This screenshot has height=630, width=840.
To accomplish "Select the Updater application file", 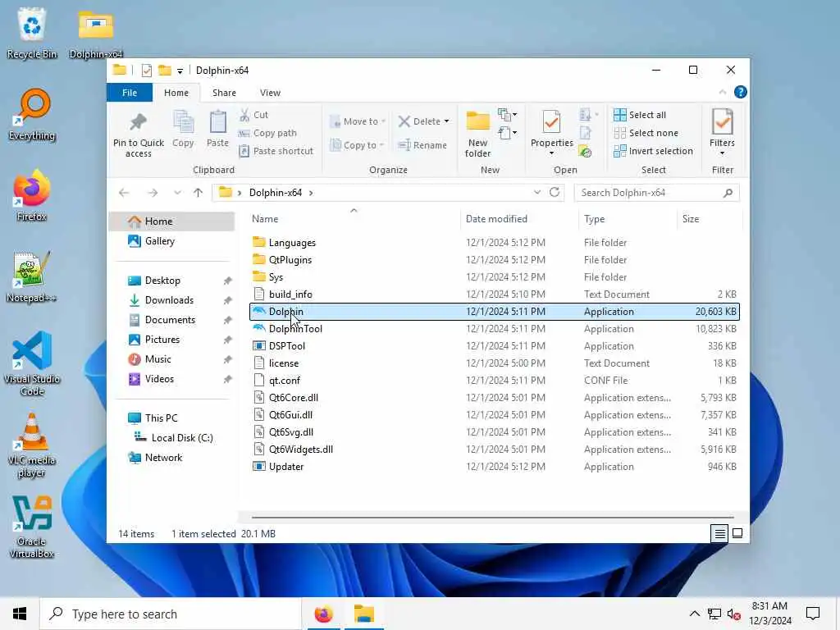I will (494, 467).
